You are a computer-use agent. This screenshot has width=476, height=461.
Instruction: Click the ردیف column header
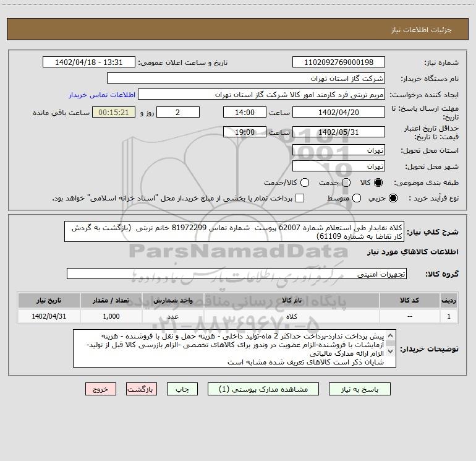coord(449,300)
